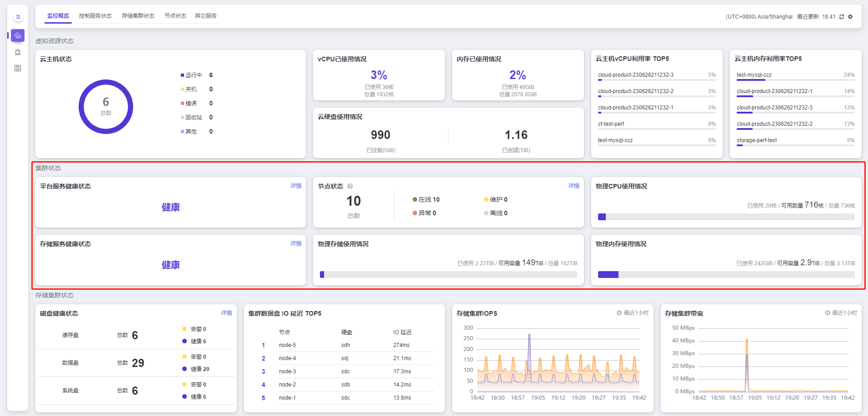This screenshot has height=416, width=868.
Task: Open 详情 link in 节点状态 card
Action: pyautogui.click(x=574, y=186)
